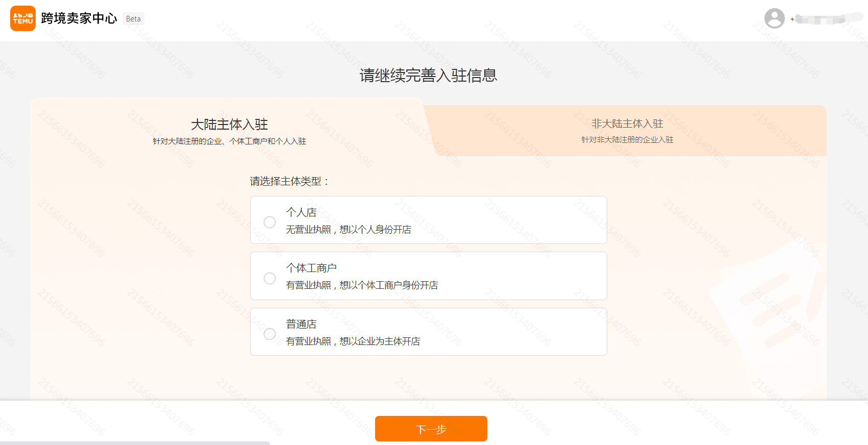Screen dimensions: 868x445
Task: Click the 无营业执照，想以个人身份开店 description
Action: tap(348, 230)
